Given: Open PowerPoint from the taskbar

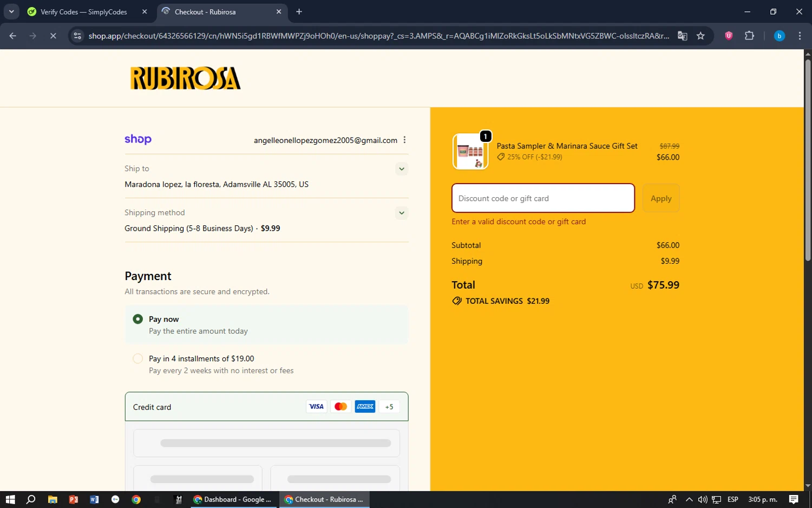Looking at the screenshot, I should [74, 499].
